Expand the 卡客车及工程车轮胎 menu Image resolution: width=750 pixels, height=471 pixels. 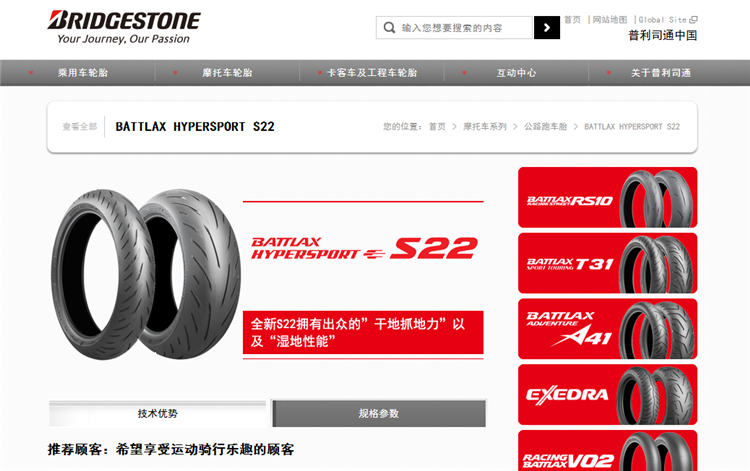click(x=372, y=73)
